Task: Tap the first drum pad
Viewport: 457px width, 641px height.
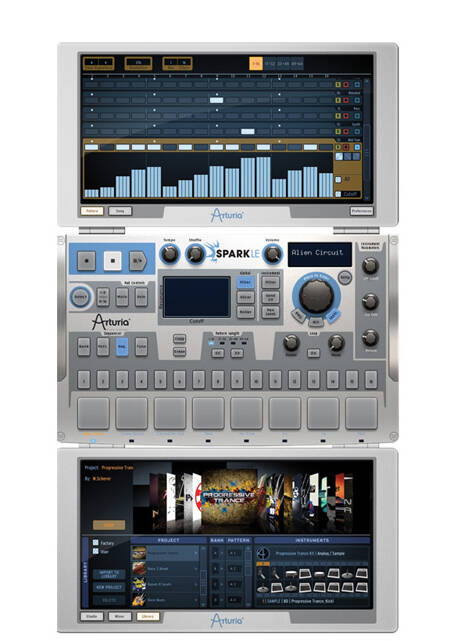Action: pyautogui.click(x=94, y=413)
